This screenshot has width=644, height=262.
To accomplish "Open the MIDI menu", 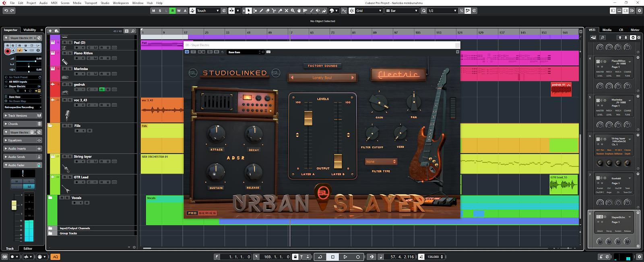I will tap(54, 3).
